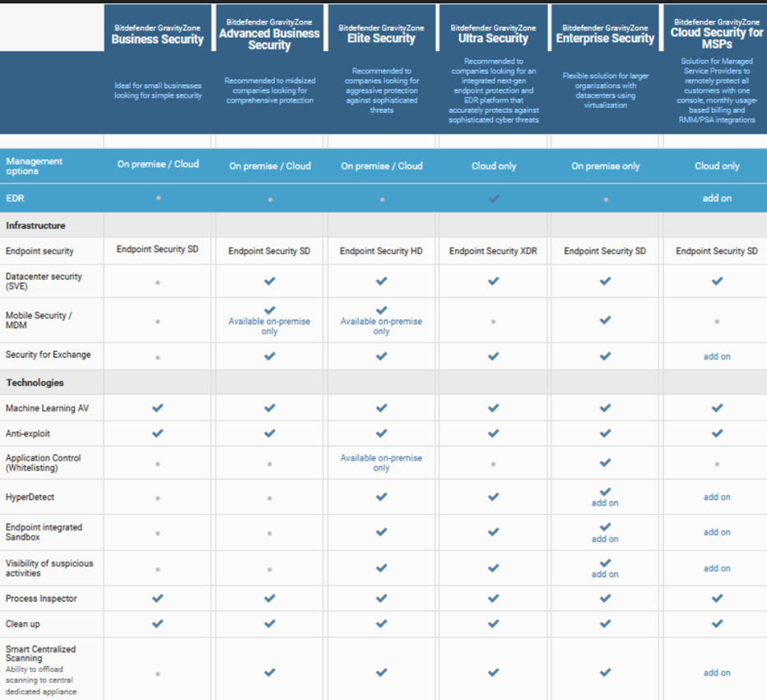
Task: Click 'Endpoint Security SD' under Business Security
Action: [157, 249]
